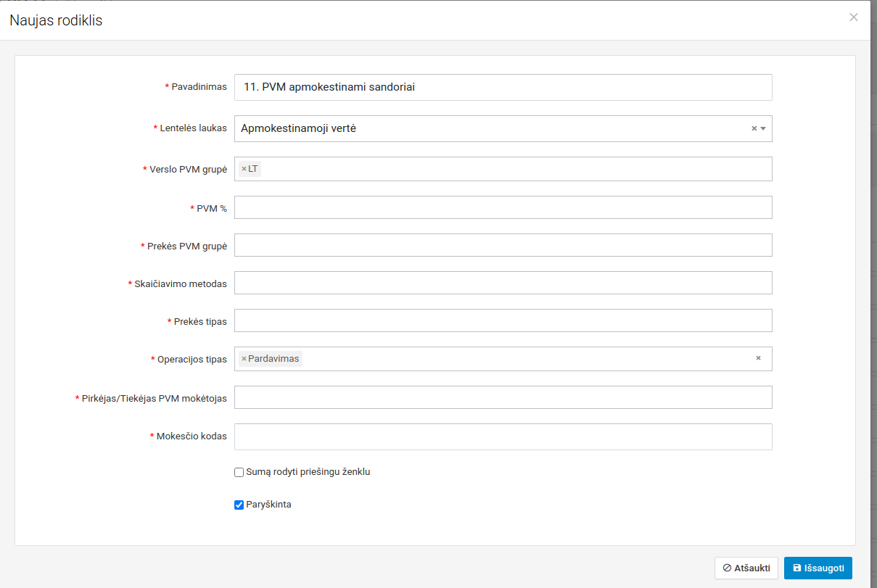Viewport: 877px width, 588px height.
Task: Remove the Pardavimas tag
Action: [244, 359]
